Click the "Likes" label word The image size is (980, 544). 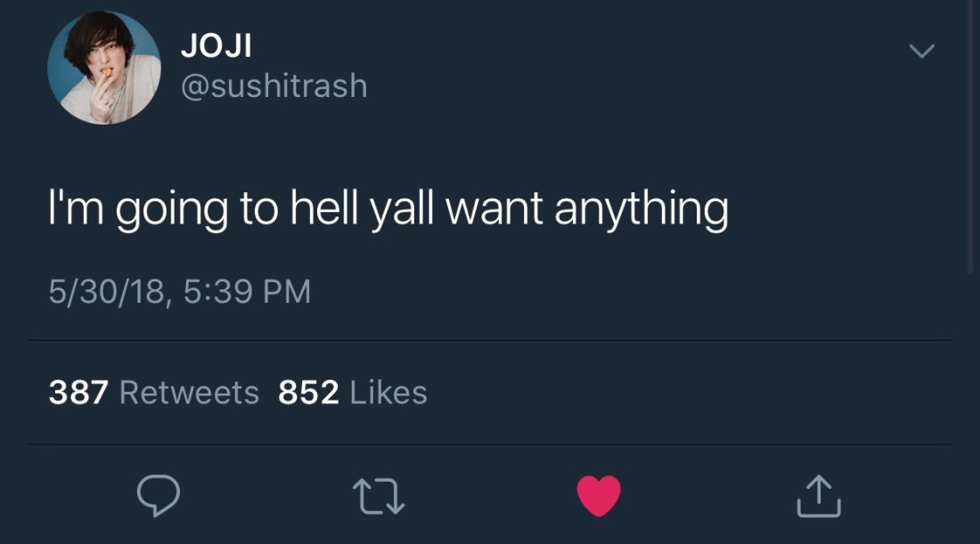(388, 393)
